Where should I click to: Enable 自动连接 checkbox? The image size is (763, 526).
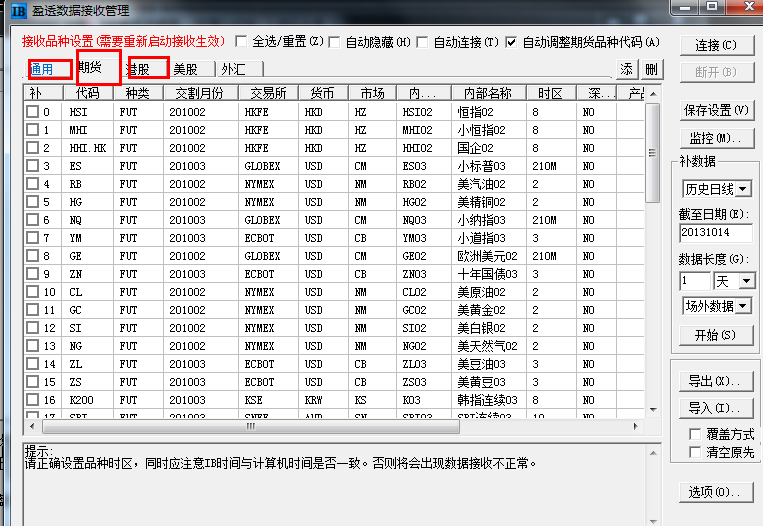point(422,42)
